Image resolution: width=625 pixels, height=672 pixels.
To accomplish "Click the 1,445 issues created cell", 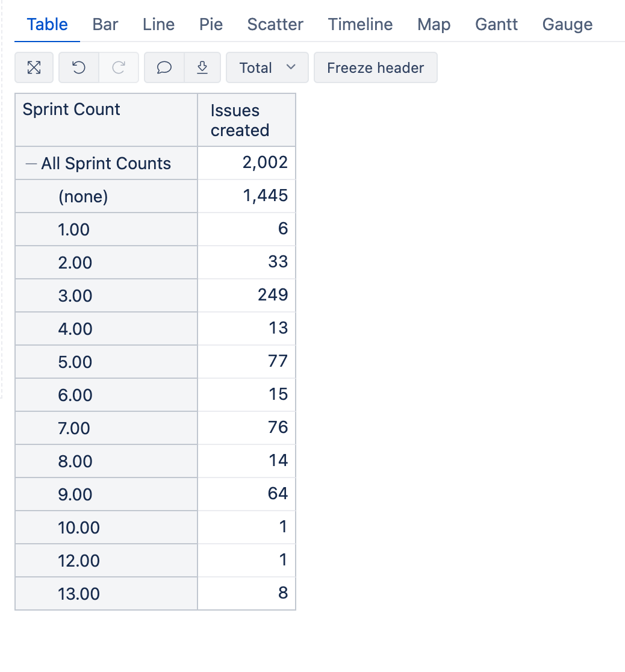I will [x=246, y=196].
